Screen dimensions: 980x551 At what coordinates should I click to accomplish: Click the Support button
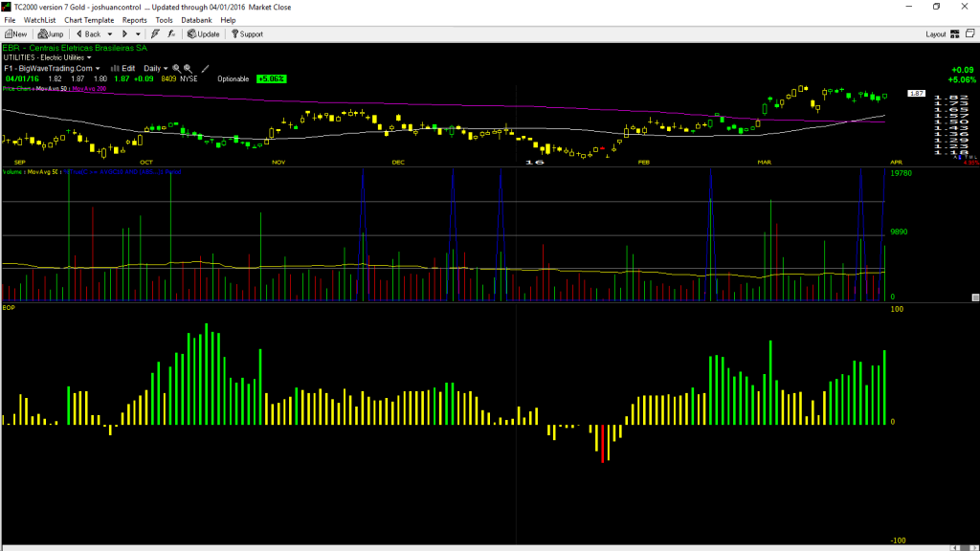coord(248,34)
